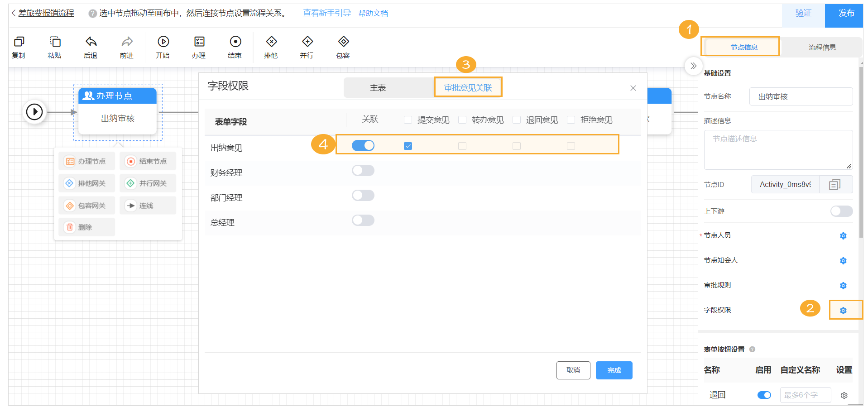The height and width of the screenshot is (412, 868).
Task: Check the 转办意见 checkbox for 出纳意见
Action: coord(462,146)
